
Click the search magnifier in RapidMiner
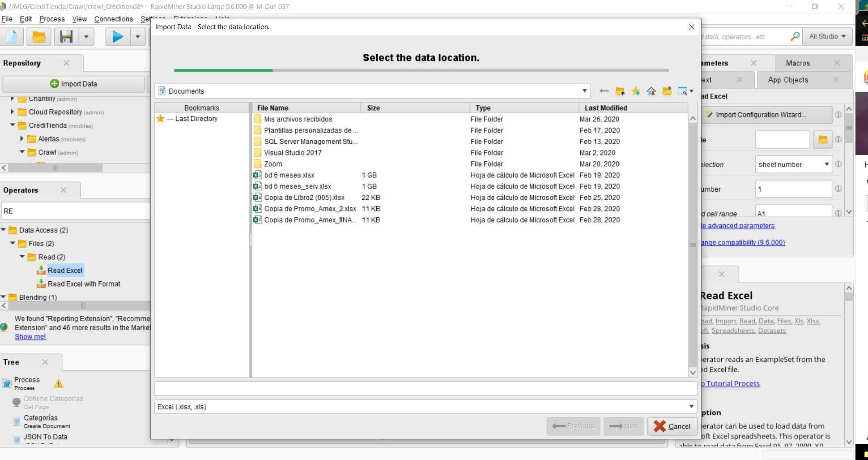(795, 36)
